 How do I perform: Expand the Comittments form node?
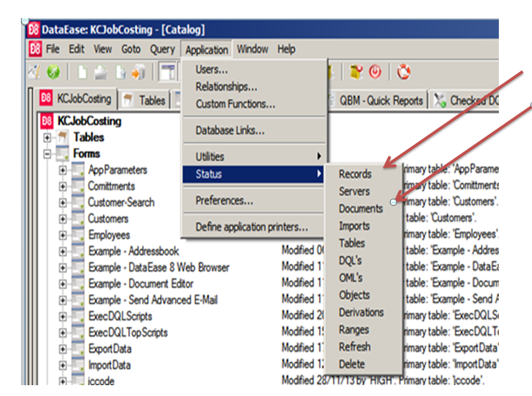[x=63, y=186]
